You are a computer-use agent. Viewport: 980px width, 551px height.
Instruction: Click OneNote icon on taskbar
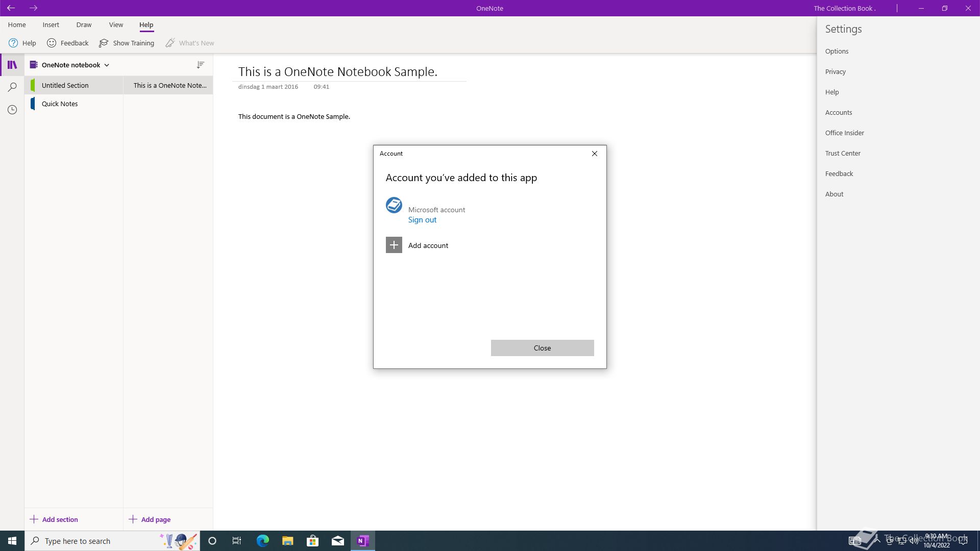(x=363, y=541)
